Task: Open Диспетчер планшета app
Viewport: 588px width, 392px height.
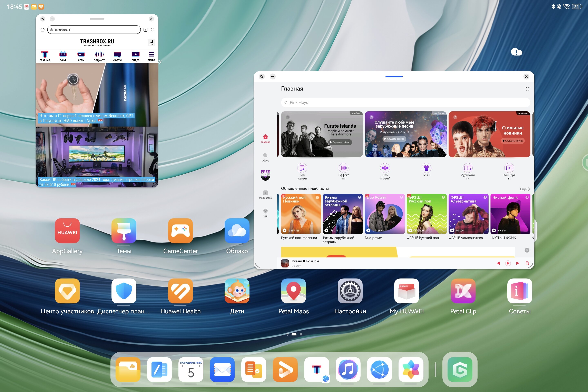Action: (124, 291)
